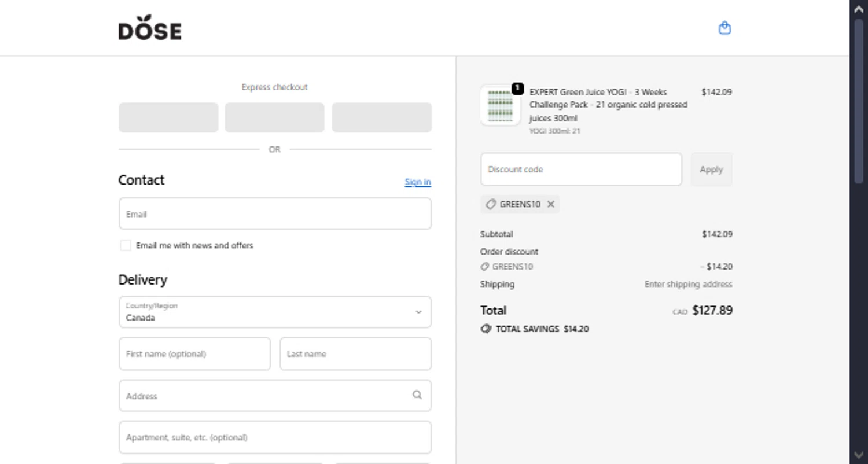
Task: Click the address search magnifier icon
Action: 417,395
